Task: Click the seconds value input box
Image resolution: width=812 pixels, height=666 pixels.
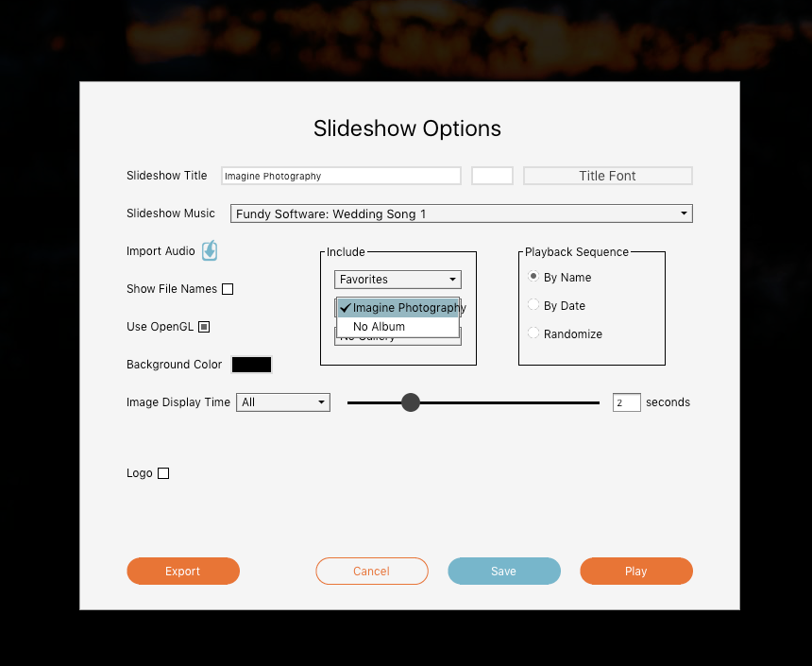Action: click(627, 402)
